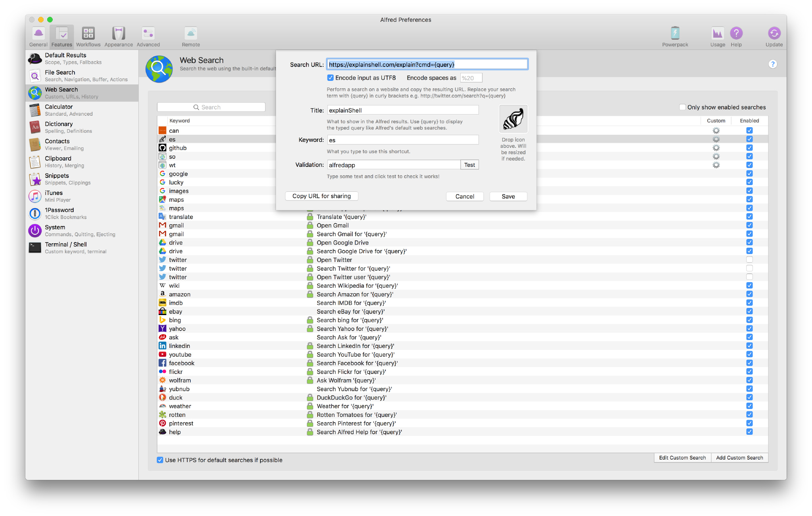Toggle Use HTTPS for default searches
Viewport: 812px width, 516px height.
[x=160, y=460]
